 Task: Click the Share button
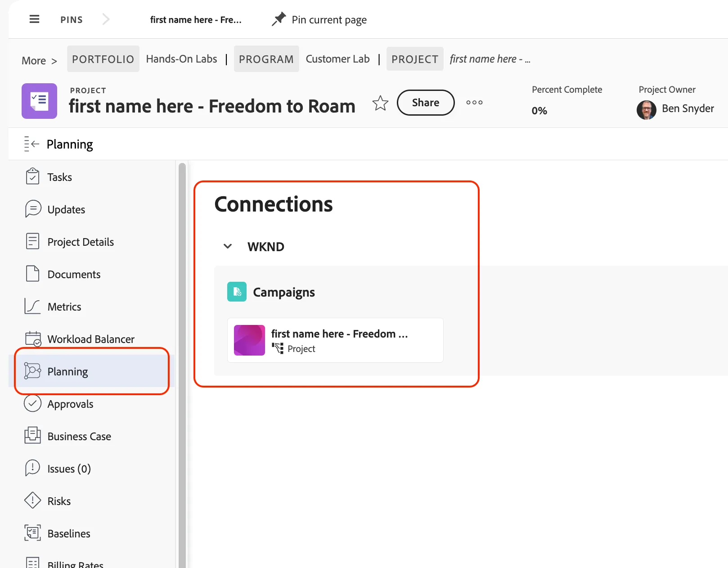[426, 103]
